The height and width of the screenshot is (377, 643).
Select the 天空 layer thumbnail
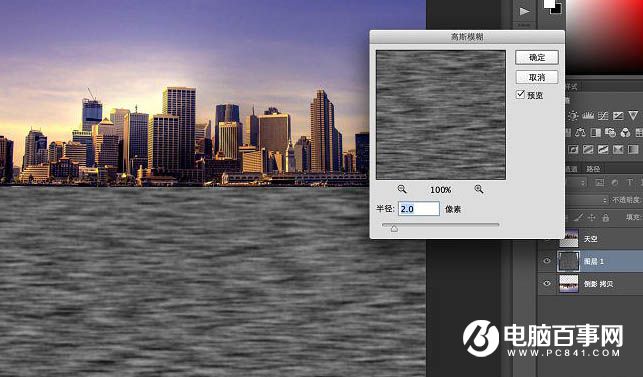pyautogui.click(x=569, y=238)
